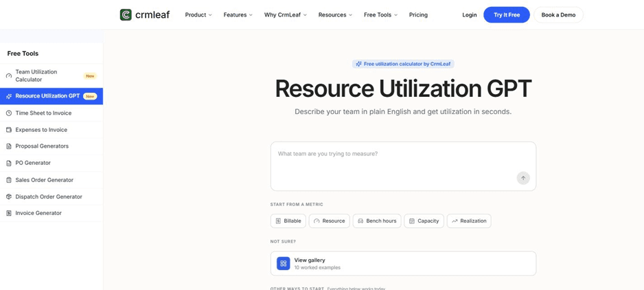Image resolution: width=644 pixels, height=290 pixels.
Task: Expand the Free Tools dropdown chevron
Action: (x=396, y=15)
